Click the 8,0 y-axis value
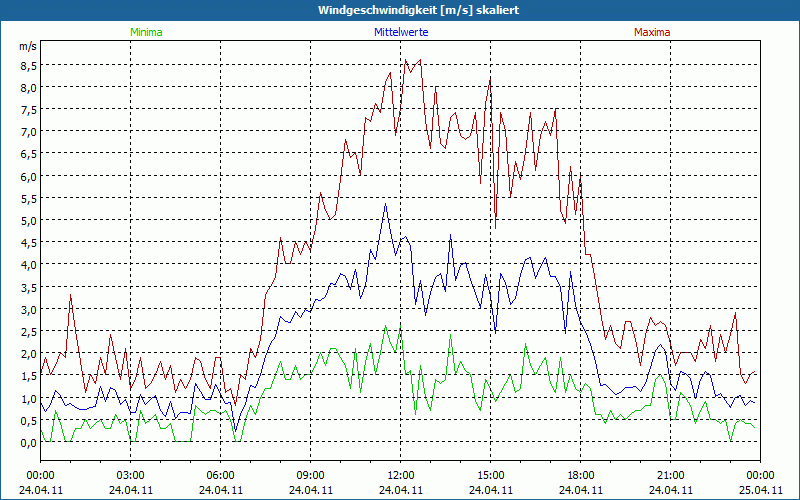This screenshot has width=800, height=500. coord(29,87)
